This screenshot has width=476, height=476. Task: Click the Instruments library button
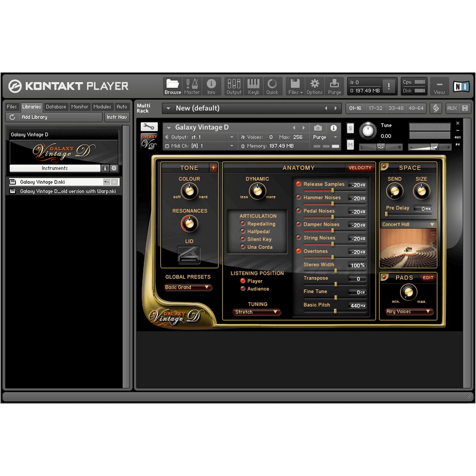pos(55,168)
